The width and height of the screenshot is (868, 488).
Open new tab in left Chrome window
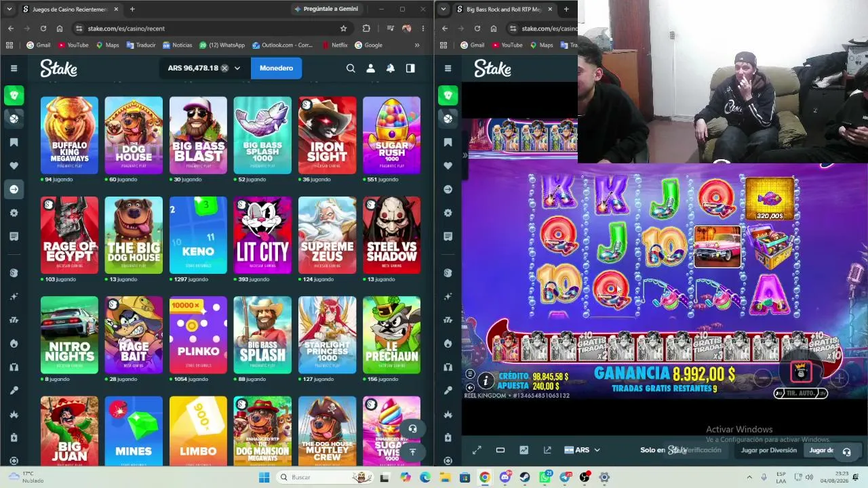click(x=132, y=9)
